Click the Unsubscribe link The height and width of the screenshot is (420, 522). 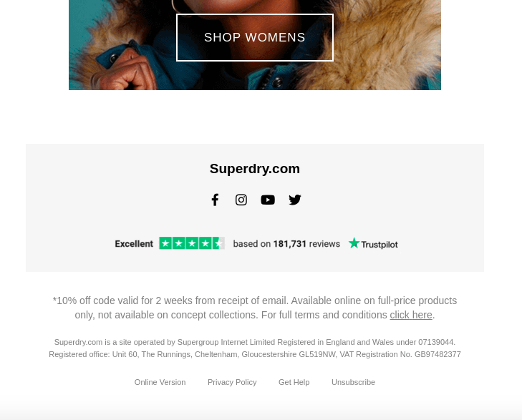pyautogui.click(x=353, y=382)
